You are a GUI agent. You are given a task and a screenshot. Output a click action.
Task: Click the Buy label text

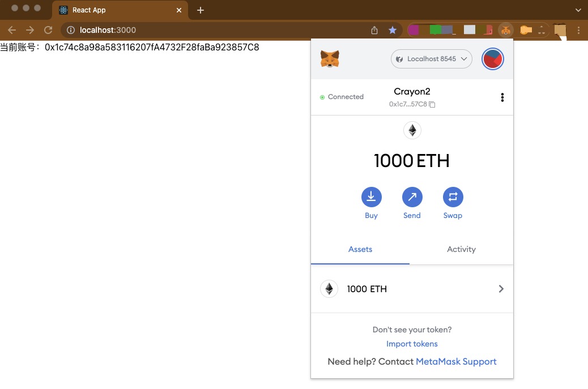[371, 216]
